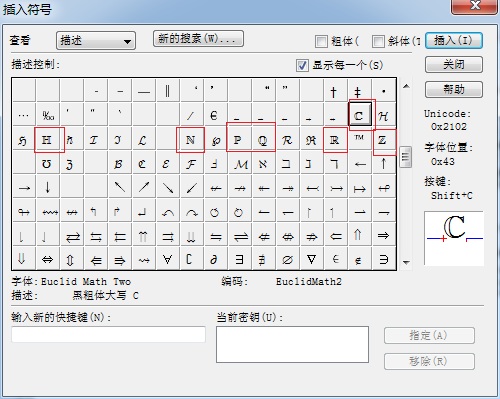Pick the dagger † symbol
Screen dimensions: 500x399
tap(336, 91)
